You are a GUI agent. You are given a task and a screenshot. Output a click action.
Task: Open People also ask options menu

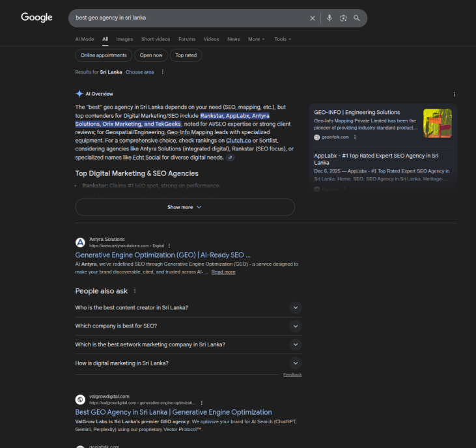point(135,291)
